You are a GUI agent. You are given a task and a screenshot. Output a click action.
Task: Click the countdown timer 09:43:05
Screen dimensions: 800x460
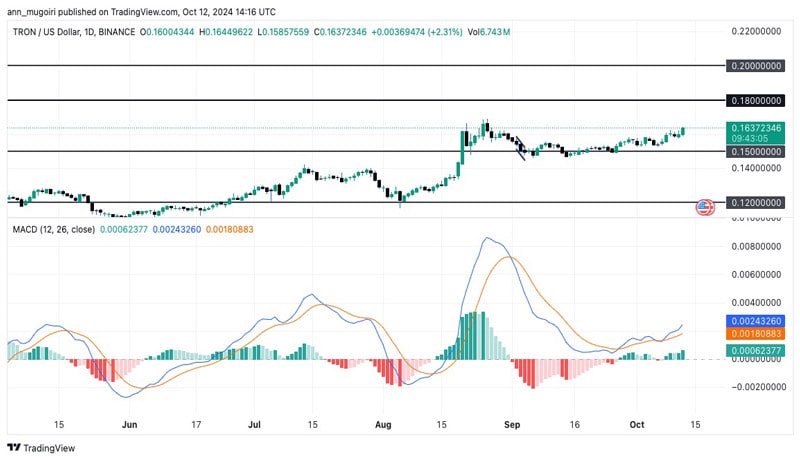(x=749, y=138)
